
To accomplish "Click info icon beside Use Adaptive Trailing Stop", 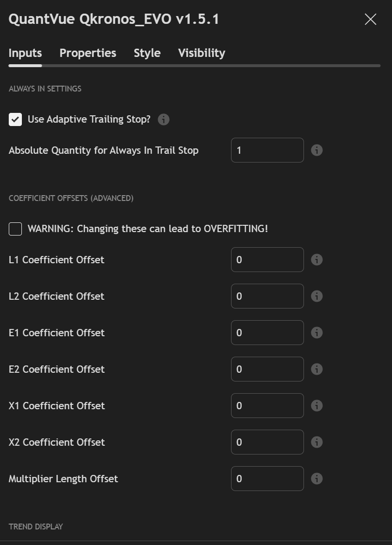I will click(x=163, y=119).
